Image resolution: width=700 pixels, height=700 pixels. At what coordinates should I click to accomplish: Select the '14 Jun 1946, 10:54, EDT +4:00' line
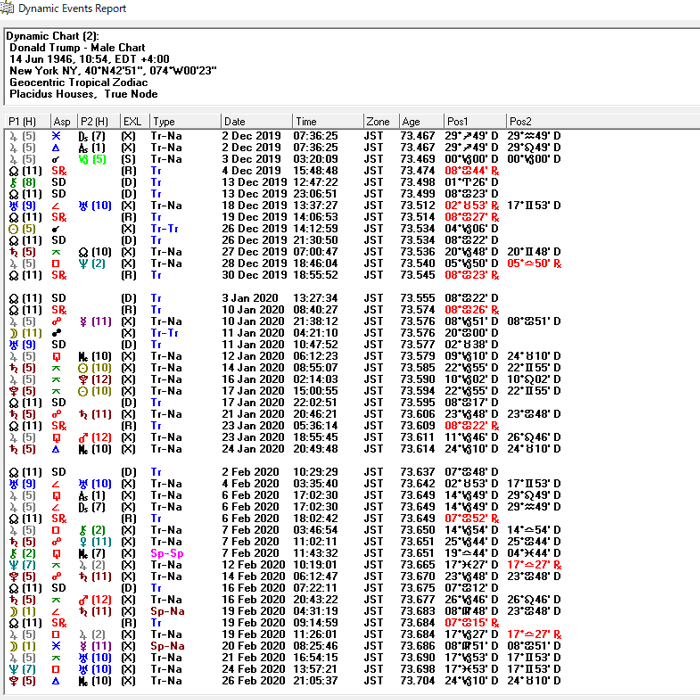(x=89, y=59)
